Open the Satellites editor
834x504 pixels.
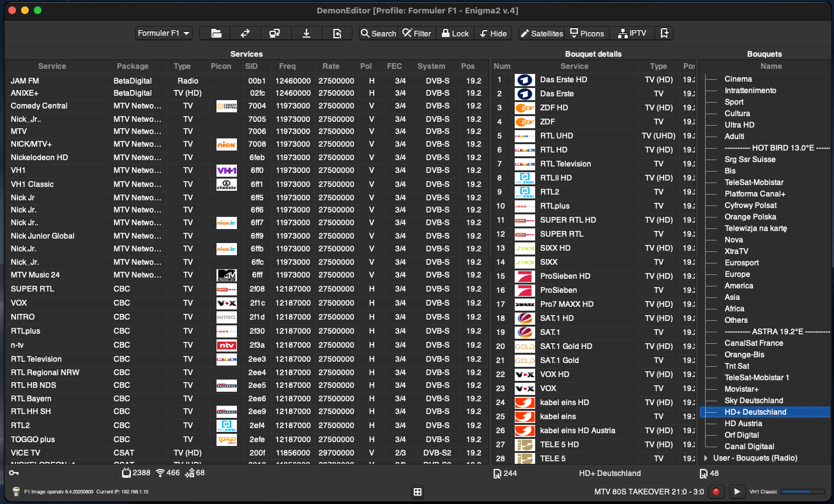(541, 33)
